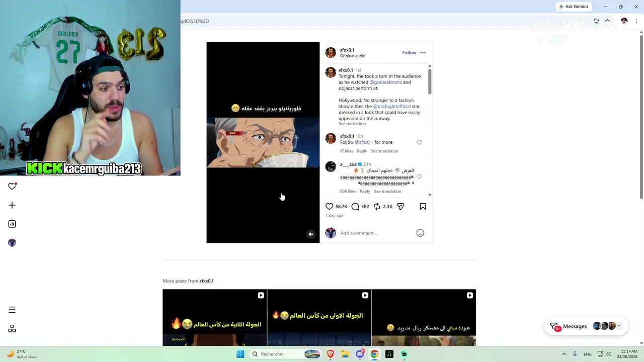This screenshot has height=362, width=644.
Task: Open the @bts.bighitofficial mention link
Action: [x=392, y=107]
